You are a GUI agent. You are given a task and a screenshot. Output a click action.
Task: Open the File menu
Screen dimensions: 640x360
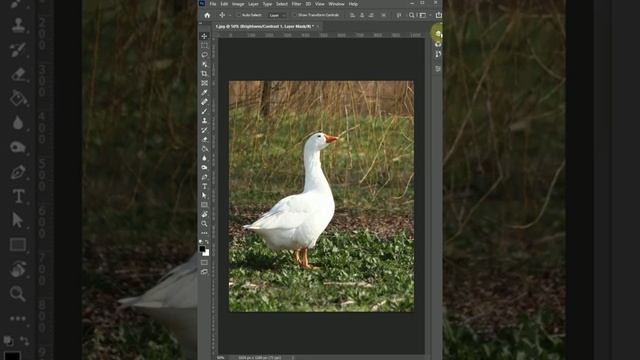213,4
